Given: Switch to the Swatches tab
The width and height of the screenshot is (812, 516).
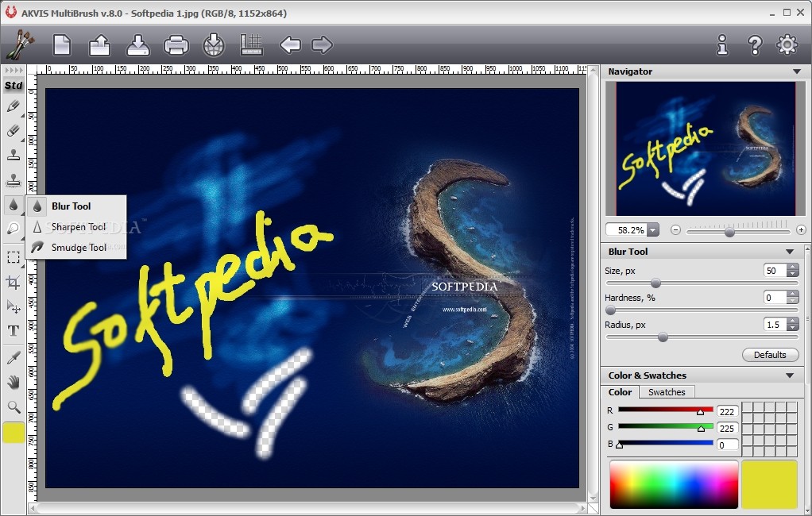Looking at the screenshot, I should 667,392.
